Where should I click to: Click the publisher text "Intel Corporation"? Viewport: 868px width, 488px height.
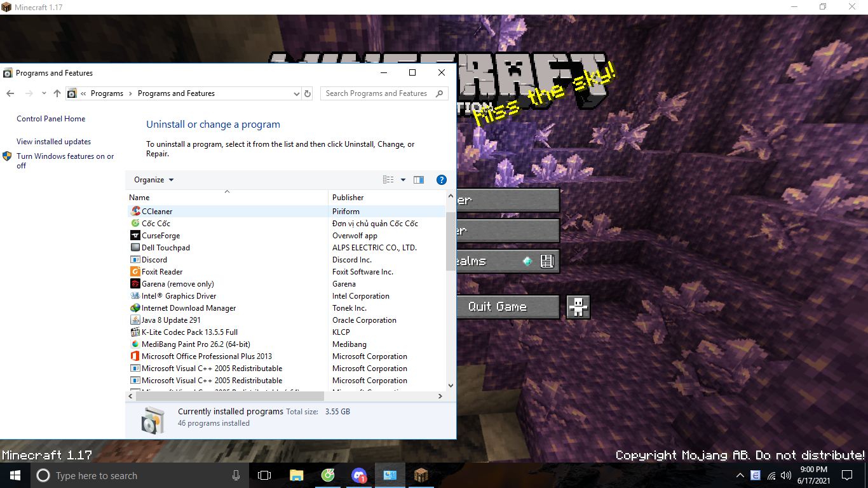tap(361, 296)
